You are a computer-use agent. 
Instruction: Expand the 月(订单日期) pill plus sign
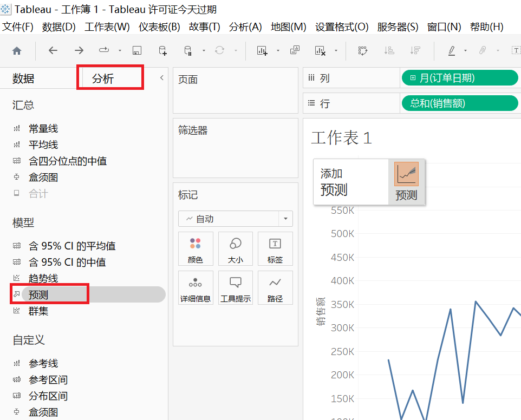coord(413,78)
